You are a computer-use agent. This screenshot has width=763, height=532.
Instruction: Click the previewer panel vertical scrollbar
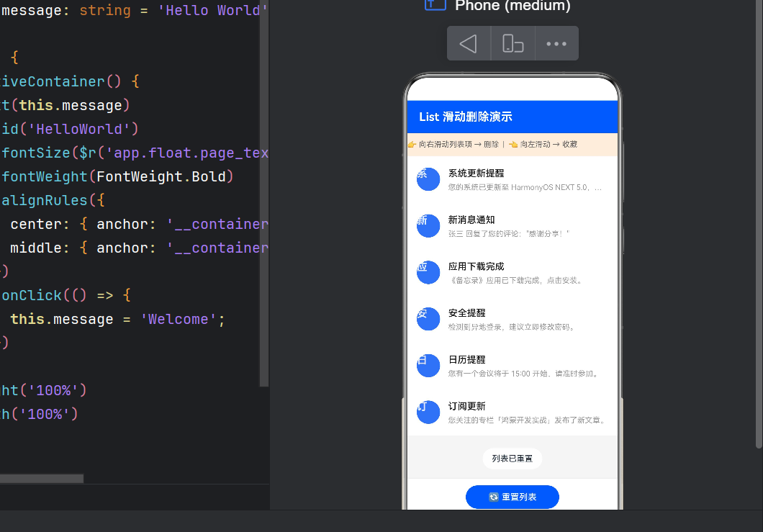click(x=759, y=224)
